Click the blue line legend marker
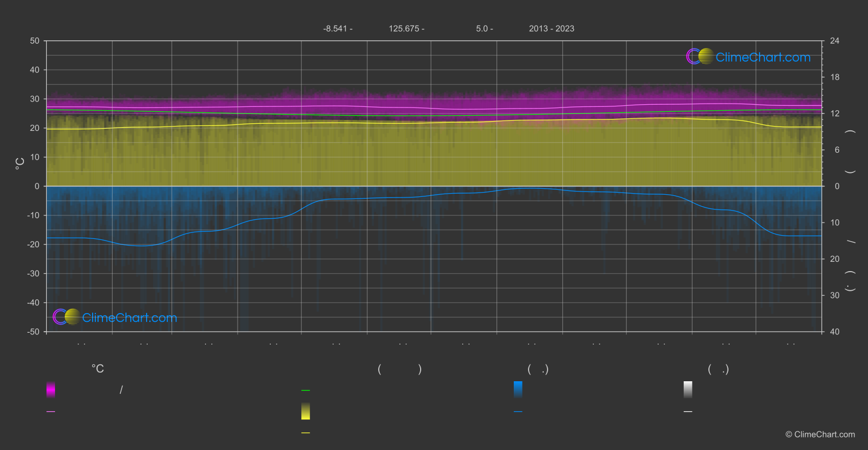 [x=518, y=412]
